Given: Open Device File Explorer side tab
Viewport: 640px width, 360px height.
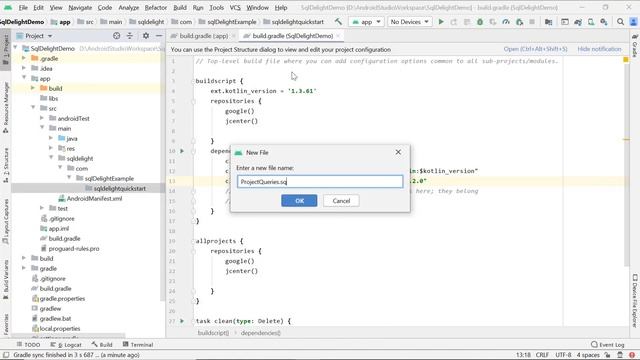Looking at the screenshot, I should [635, 300].
